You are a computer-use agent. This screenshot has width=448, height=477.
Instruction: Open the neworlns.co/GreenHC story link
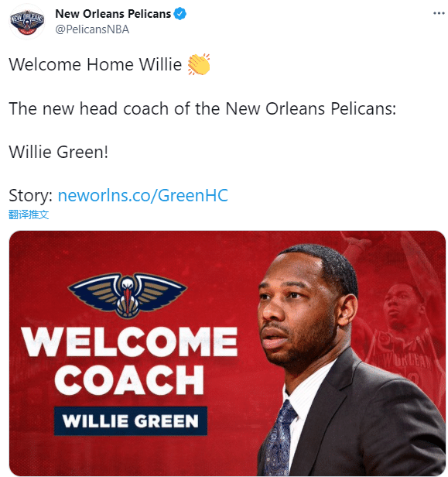point(143,195)
